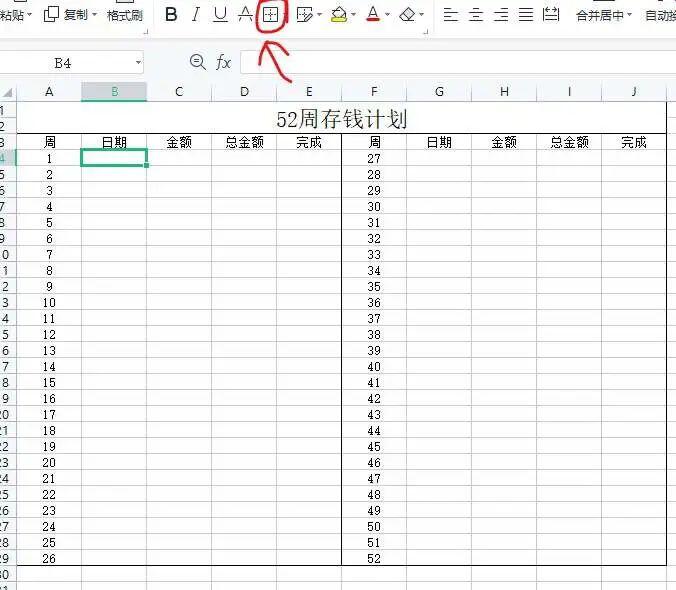The image size is (676, 590).
Task: Select the 总金额 header cell in column I
Action: (569, 142)
